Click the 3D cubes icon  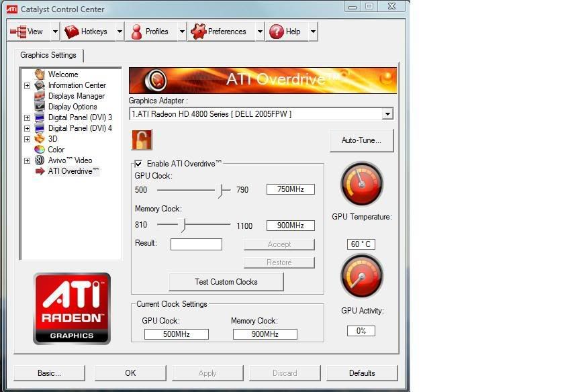40,139
